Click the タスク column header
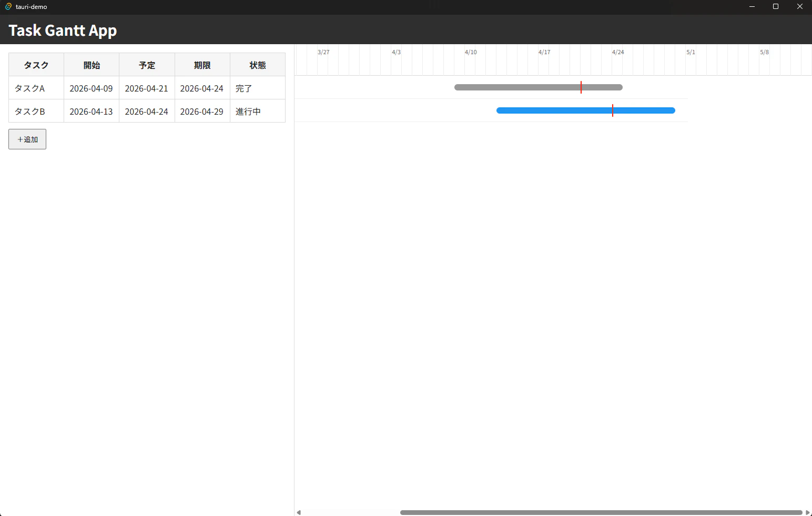Viewport: 812px width, 516px height. pos(36,65)
